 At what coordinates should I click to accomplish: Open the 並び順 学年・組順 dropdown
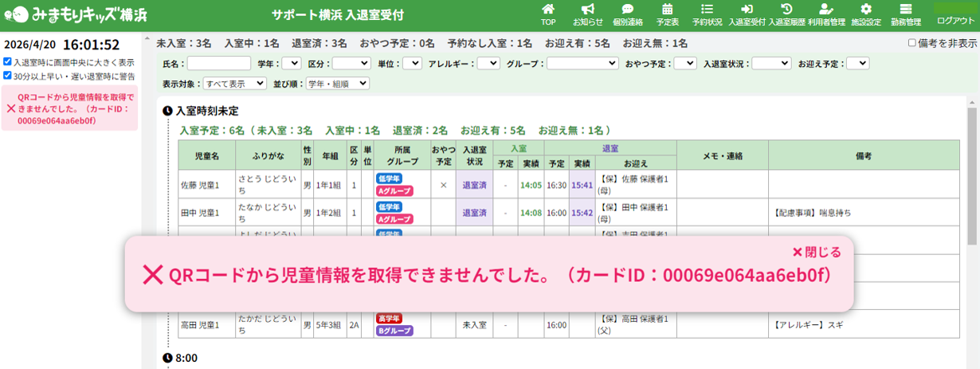(338, 83)
